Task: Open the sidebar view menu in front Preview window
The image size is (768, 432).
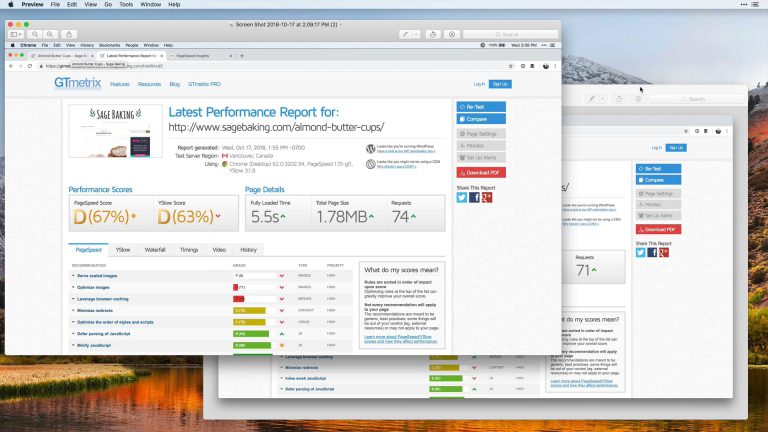Action: pyautogui.click(x=16, y=34)
